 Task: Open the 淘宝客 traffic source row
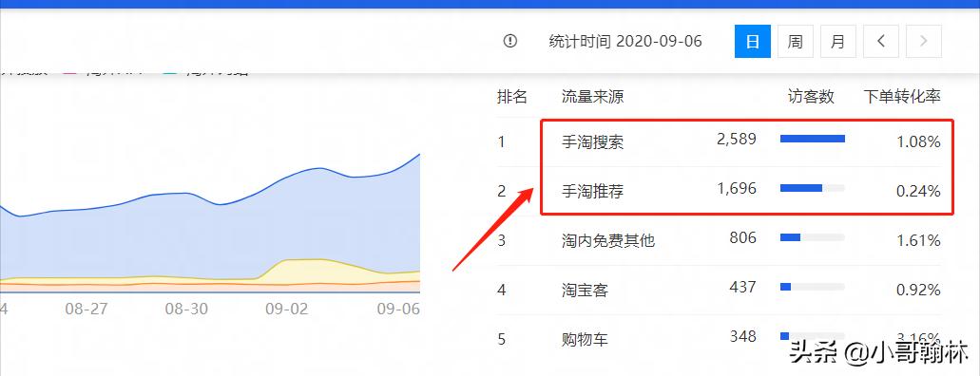coord(720,290)
